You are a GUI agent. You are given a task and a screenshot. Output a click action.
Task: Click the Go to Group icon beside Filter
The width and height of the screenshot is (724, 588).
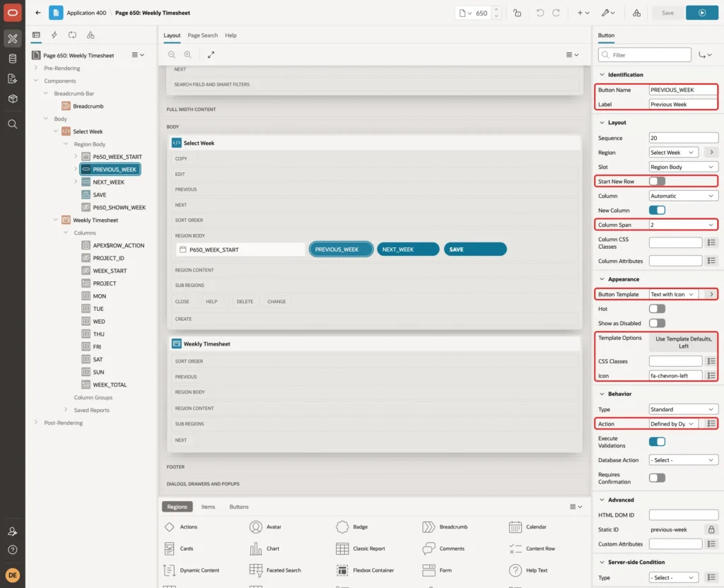[x=705, y=55]
